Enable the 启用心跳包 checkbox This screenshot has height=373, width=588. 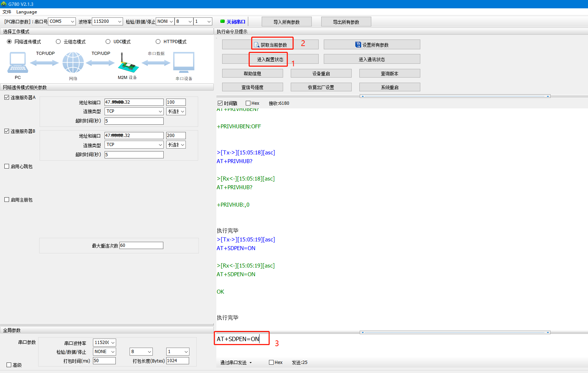pos(7,166)
